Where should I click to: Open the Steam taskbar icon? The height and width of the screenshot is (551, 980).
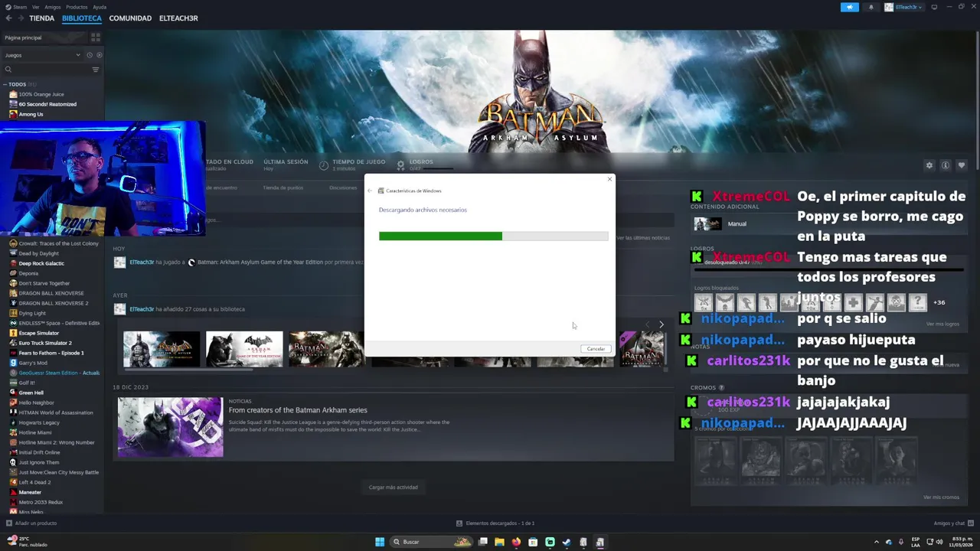567,542
